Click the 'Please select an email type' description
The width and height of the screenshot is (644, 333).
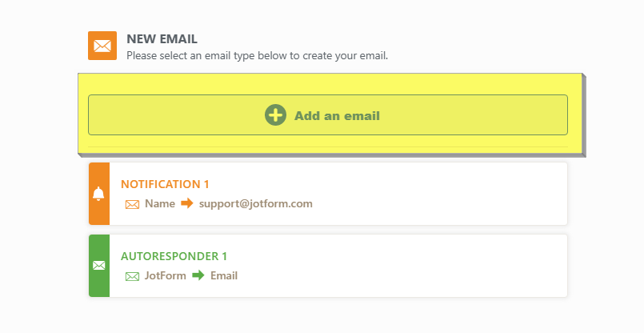pyautogui.click(x=257, y=56)
